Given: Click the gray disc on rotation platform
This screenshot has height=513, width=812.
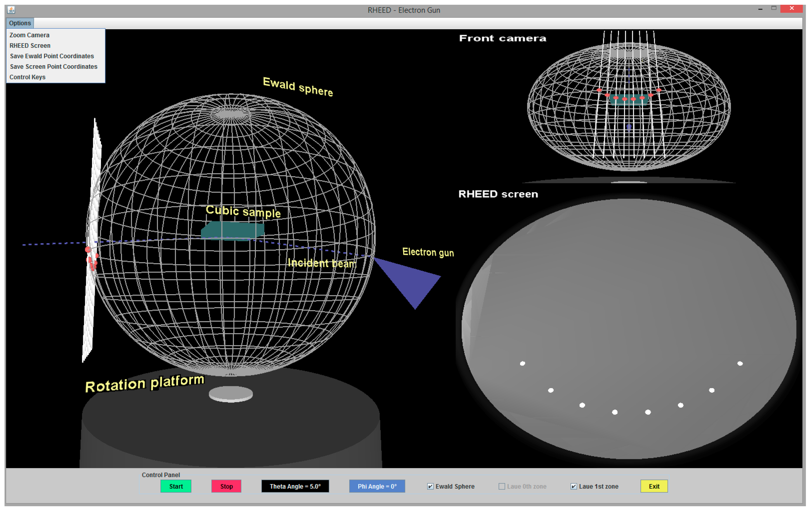Looking at the screenshot, I should 231,394.
